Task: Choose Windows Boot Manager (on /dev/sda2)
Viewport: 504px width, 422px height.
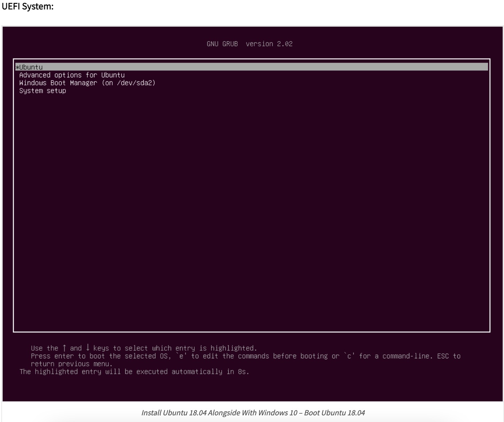Action: 87,83
